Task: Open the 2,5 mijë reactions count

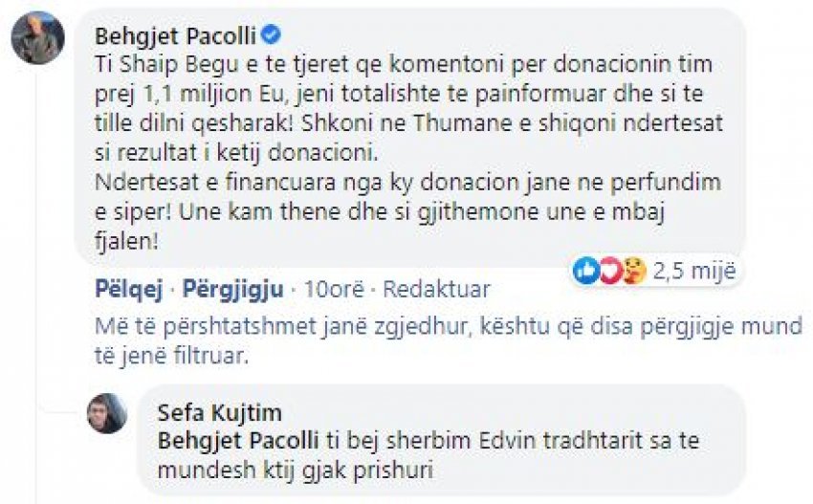Action: click(694, 270)
